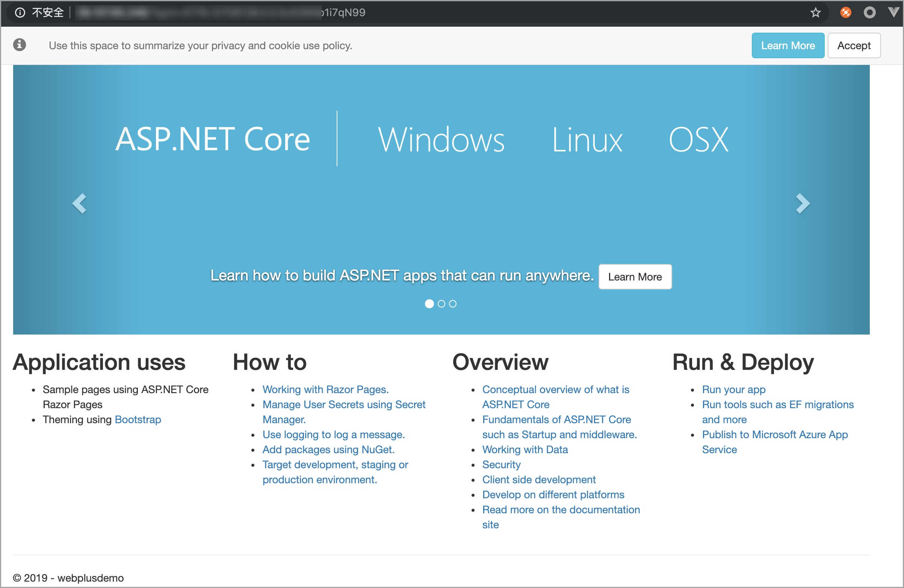Click the third carousel dot indicator

(455, 303)
